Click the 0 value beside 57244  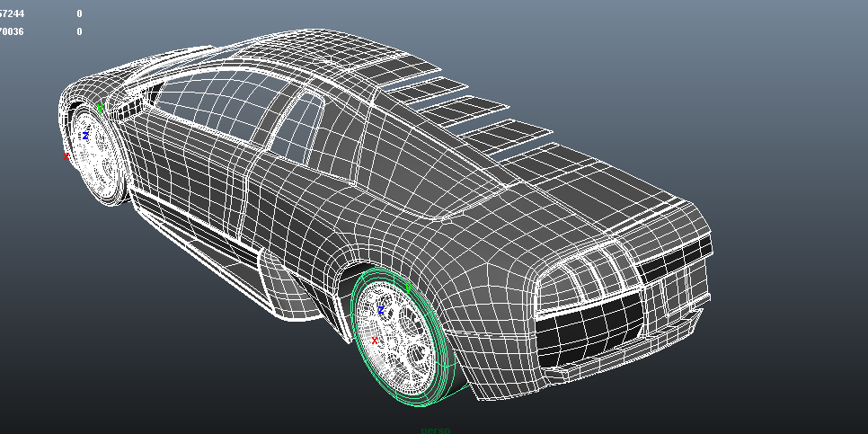80,13
